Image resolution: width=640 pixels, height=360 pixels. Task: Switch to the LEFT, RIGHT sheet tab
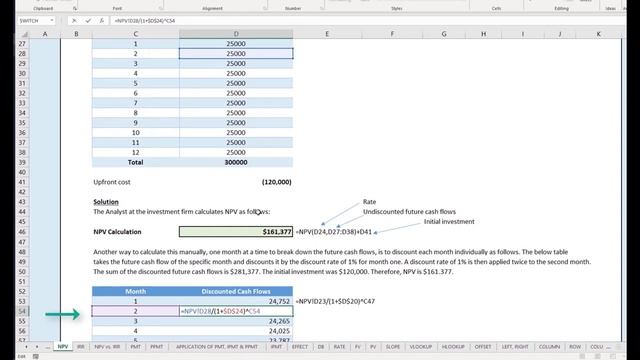tap(515, 347)
